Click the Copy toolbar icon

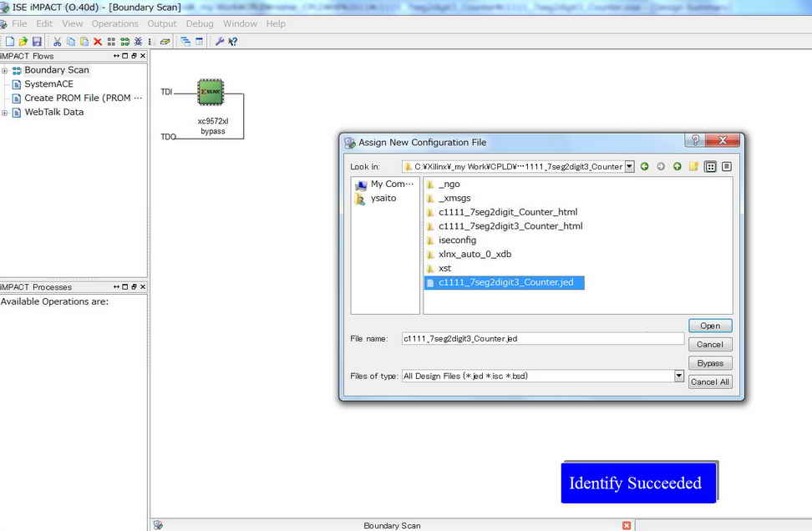click(x=71, y=42)
